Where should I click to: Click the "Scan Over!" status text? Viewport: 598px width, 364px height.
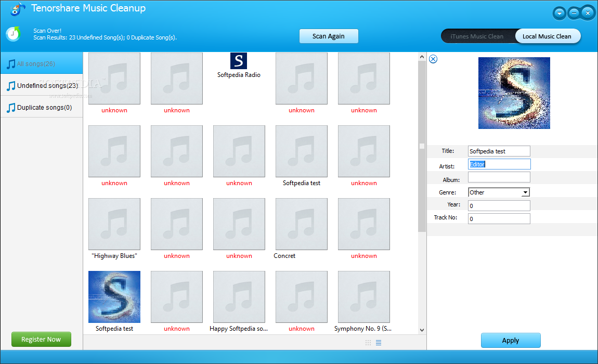pyautogui.click(x=47, y=31)
